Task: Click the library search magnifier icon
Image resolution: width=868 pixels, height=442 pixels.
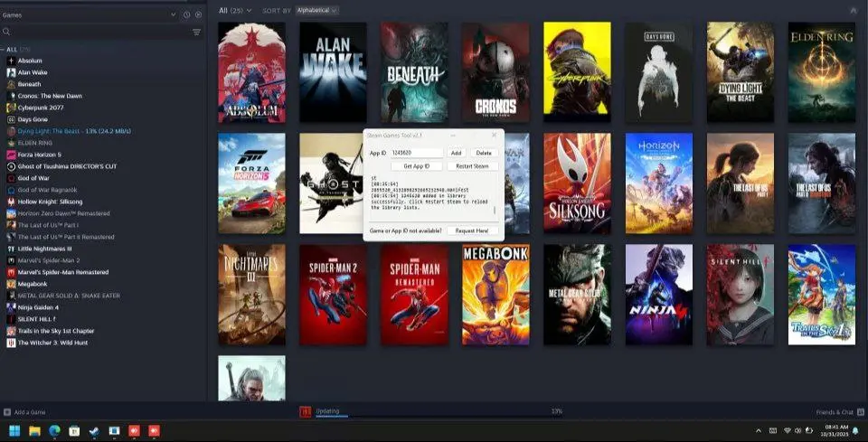Action: [6, 32]
